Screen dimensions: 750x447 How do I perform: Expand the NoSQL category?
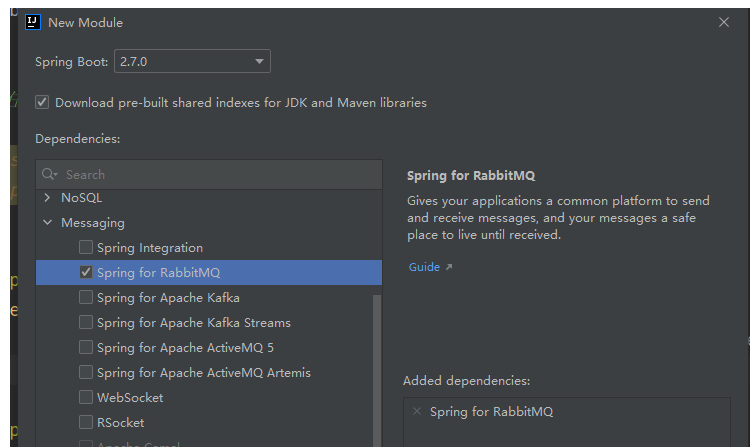[48, 198]
